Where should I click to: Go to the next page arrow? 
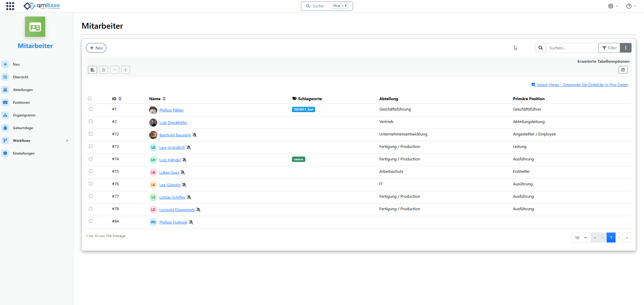tap(619, 238)
